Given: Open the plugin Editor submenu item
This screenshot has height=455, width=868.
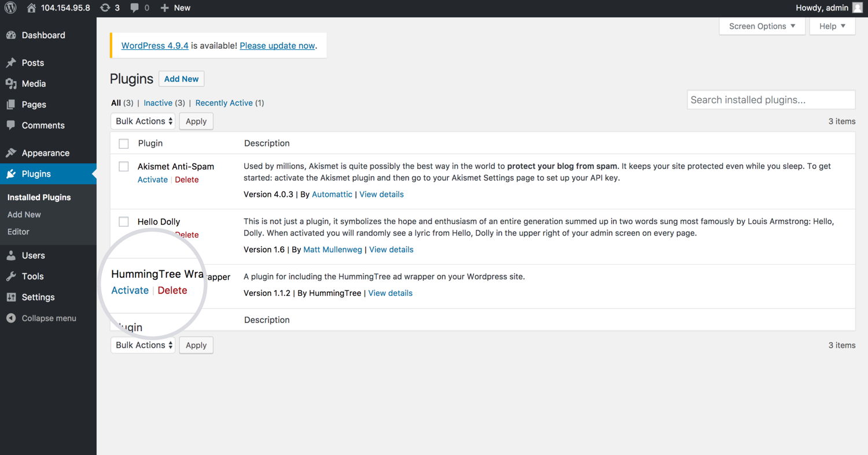Looking at the screenshot, I should pos(19,232).
